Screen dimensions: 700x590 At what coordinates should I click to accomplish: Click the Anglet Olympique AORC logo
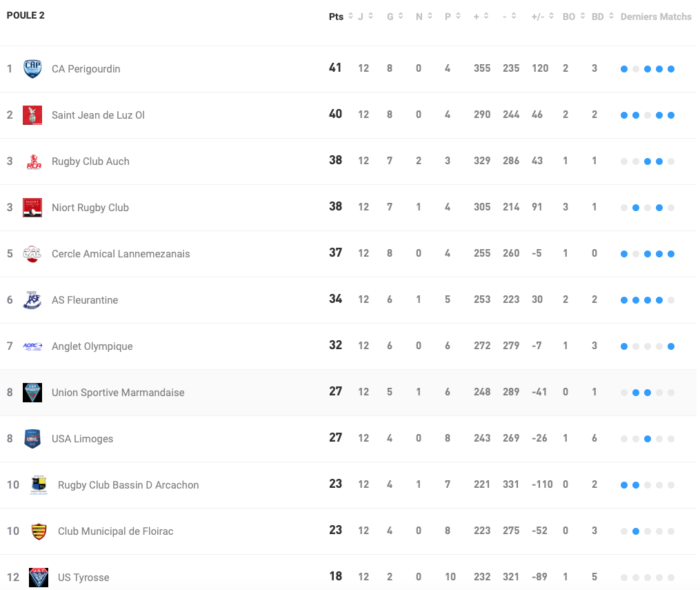[32, 346]
